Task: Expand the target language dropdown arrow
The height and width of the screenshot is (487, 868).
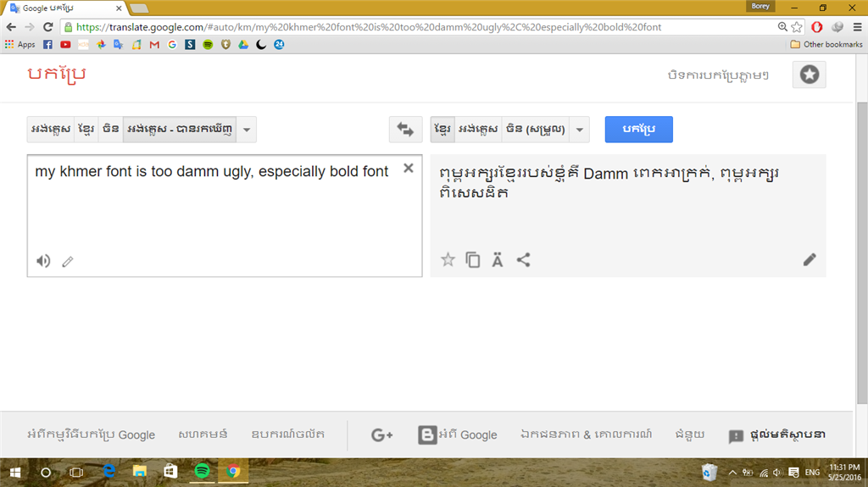Action: 580,130
